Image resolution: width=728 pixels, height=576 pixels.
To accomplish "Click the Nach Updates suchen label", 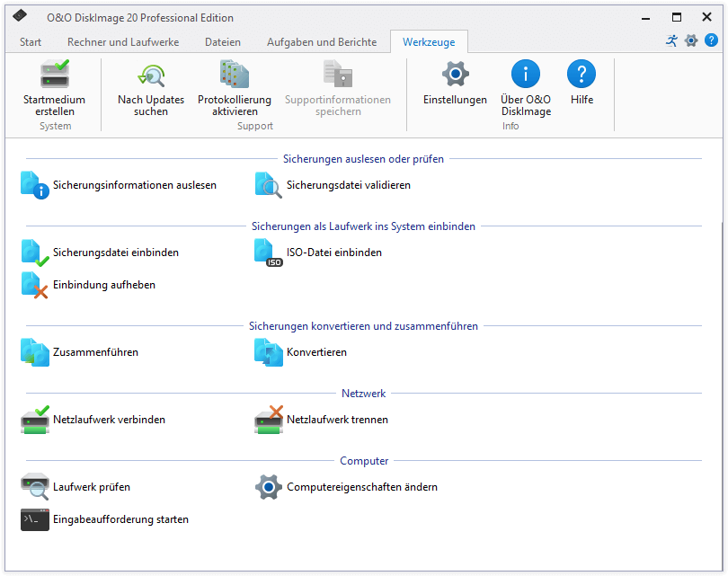I will [151, 105].
